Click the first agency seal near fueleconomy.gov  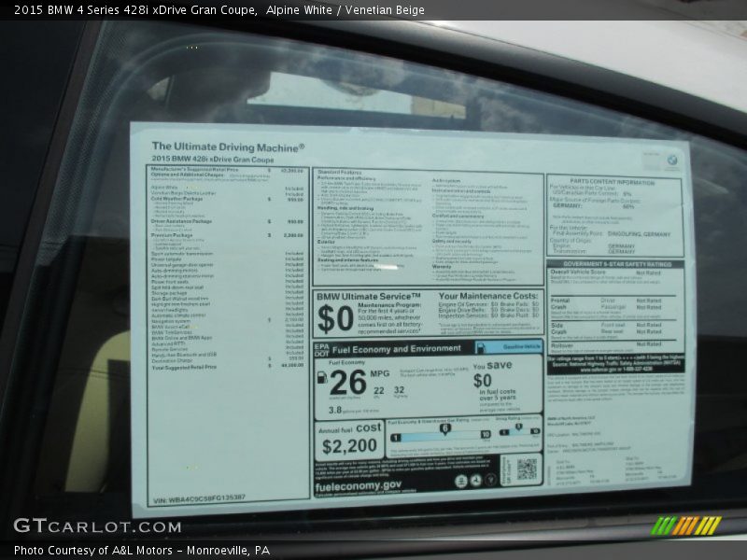(x=461, y=481)
